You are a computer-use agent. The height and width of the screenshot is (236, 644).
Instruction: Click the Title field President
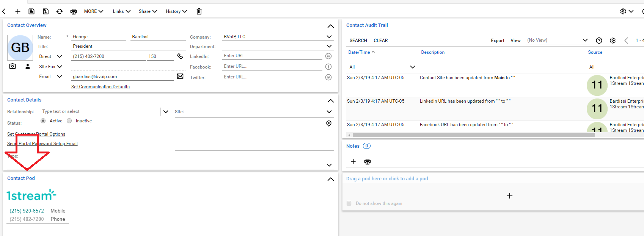coord(129,46)
